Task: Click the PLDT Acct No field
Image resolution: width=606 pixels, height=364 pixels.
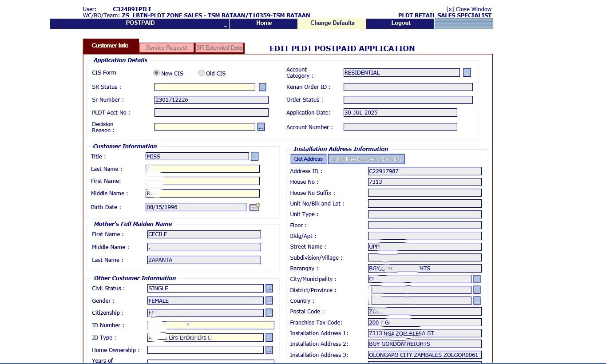Action: (x=211, y=113)
